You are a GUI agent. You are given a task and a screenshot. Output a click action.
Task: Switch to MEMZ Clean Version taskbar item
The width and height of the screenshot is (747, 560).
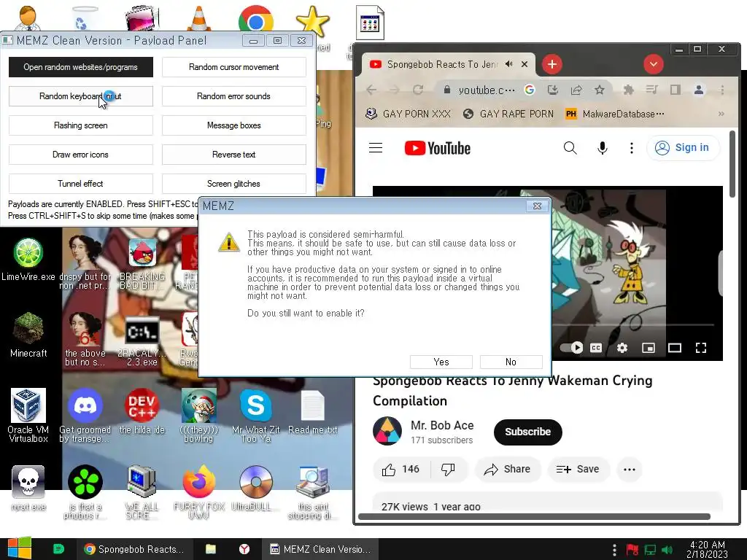[320, 549]
